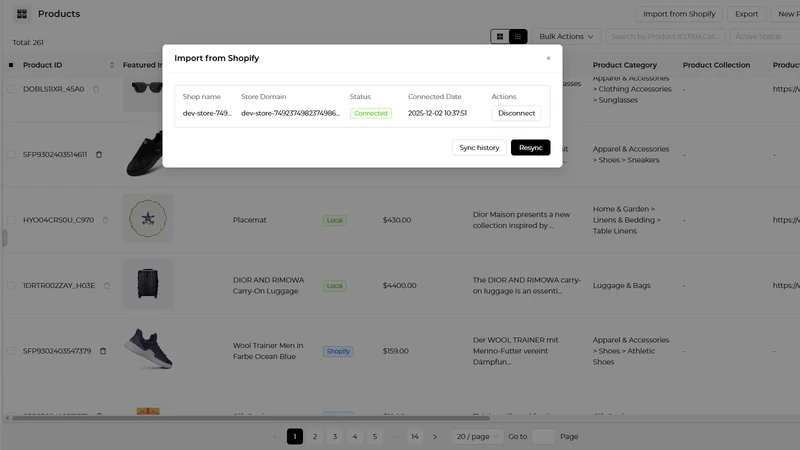Open the Active Status filter dropdown
800x450 pixels.
[x=764, y=36]
